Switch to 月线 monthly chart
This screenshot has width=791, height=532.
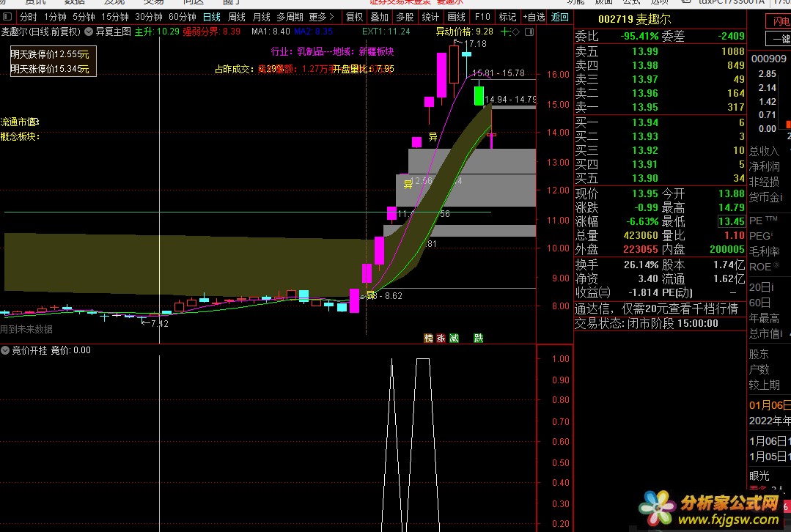pyautogui.click(x=261, y=17)
